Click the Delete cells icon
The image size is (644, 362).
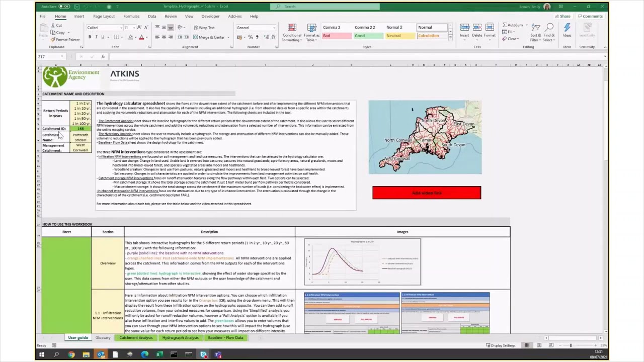click(477, 31)
